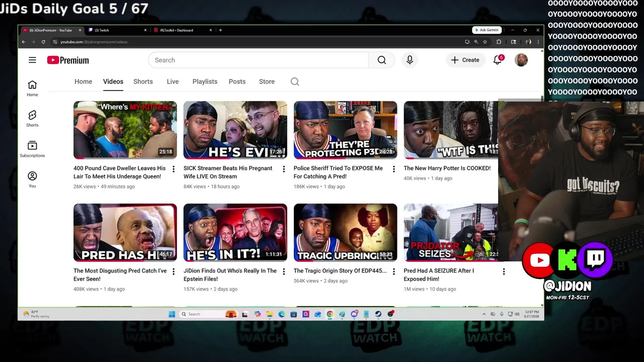The width and height of the screenshot is (644, 362).
Task: Open the HE'S EVIL video thumbnail
Action: point(235,130)
